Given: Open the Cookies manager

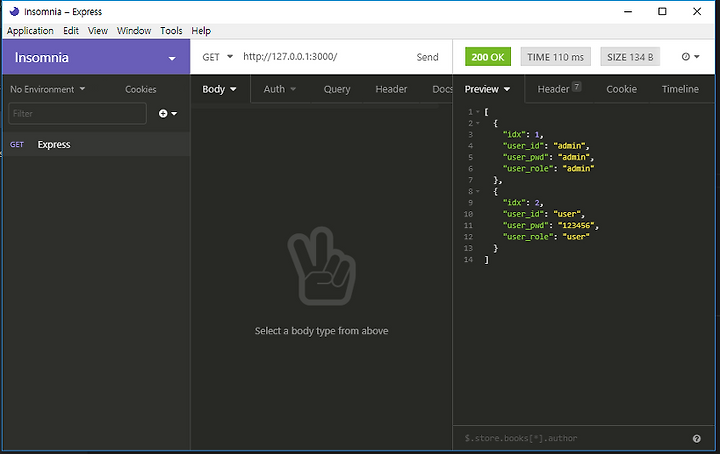Looking at the screenshot, I should click(x=141, y=89).
